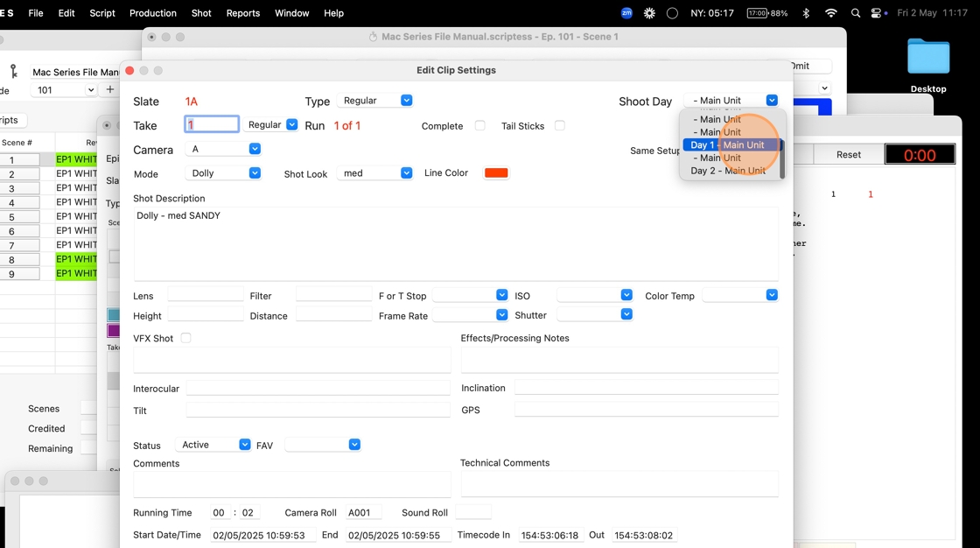Enable the VFX Shot checkbox
The height and width of the screenshot is (548, 980).
tap(185, 338)
